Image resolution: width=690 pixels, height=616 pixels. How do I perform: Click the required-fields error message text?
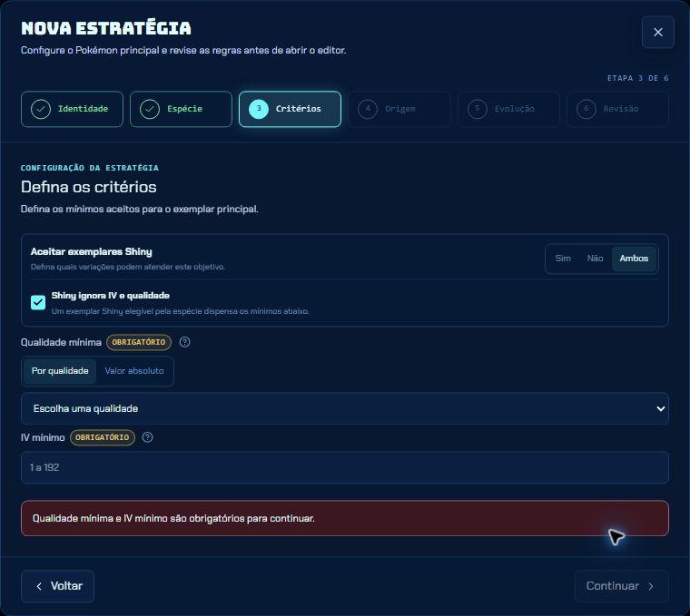pos(173,518)
